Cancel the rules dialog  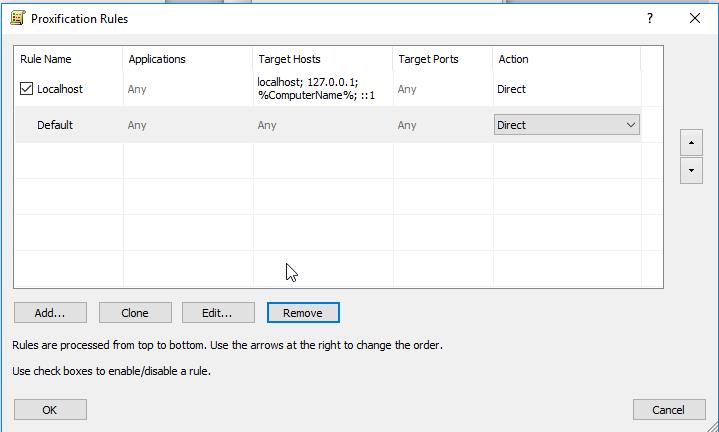(669, 410)
